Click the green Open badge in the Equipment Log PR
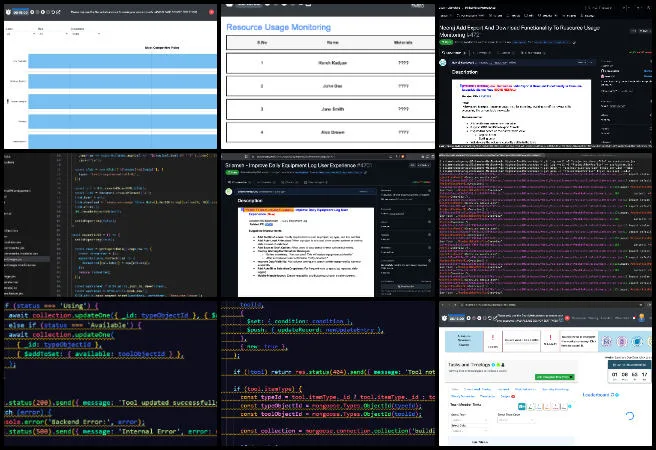The image size is (656, 450). [232, 172]
